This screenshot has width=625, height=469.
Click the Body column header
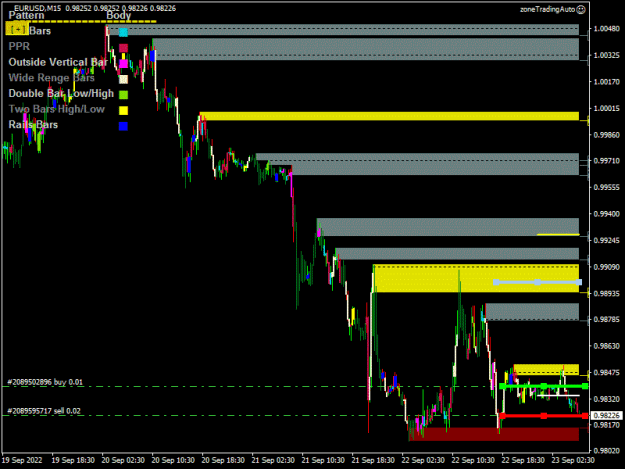tap(118, 15)
